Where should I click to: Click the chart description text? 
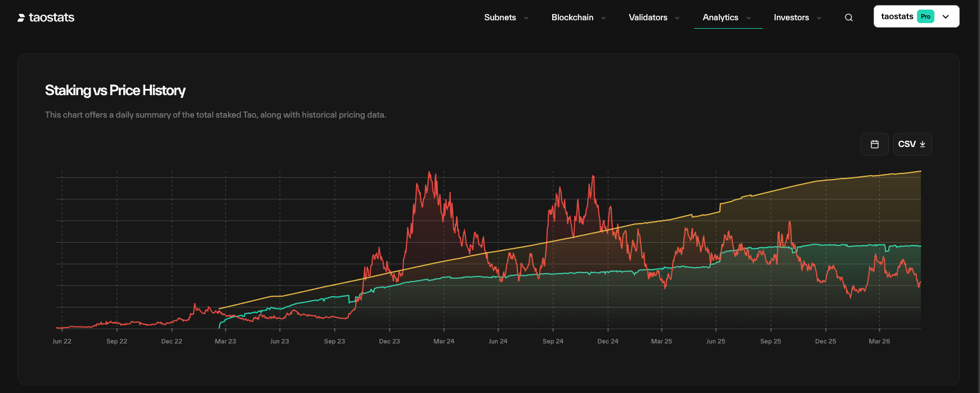tap(216, 115)
